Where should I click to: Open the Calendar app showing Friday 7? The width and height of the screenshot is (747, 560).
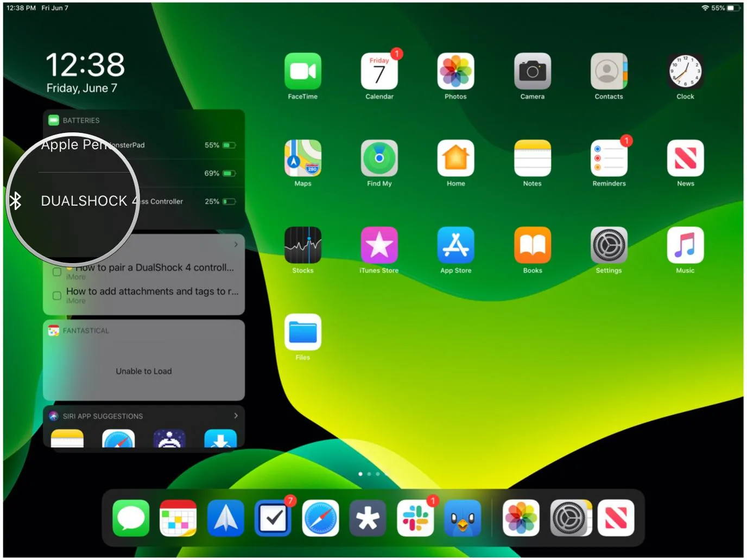coord(379,71)
